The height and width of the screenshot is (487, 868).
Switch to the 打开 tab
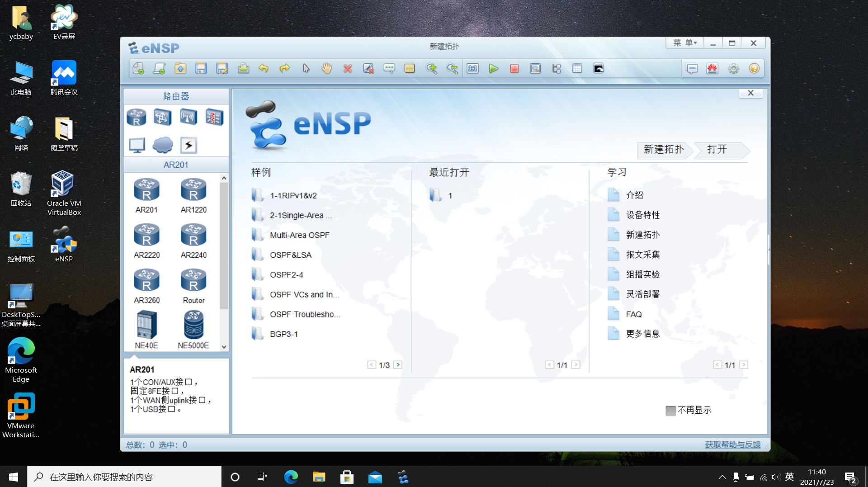click(717, 150)
